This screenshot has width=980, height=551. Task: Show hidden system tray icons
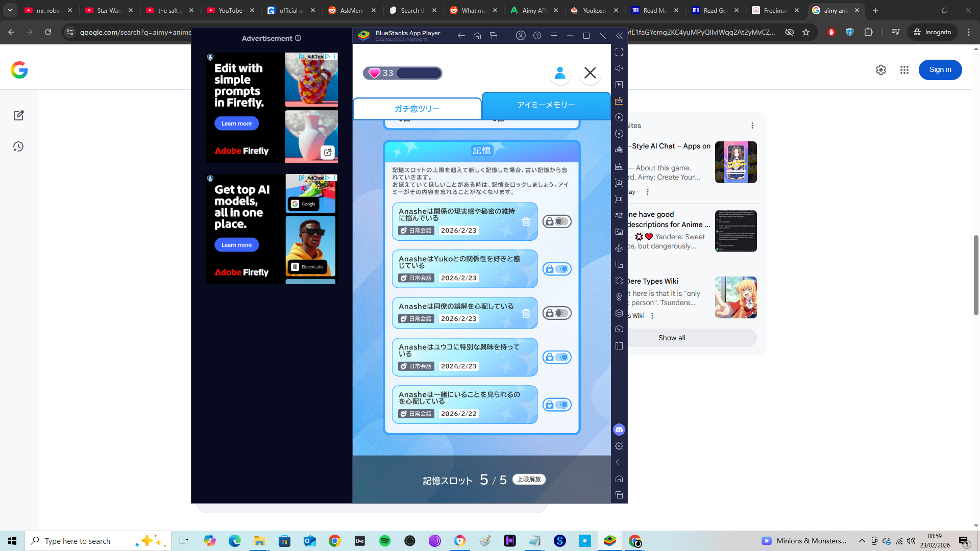tap(862, 541)
